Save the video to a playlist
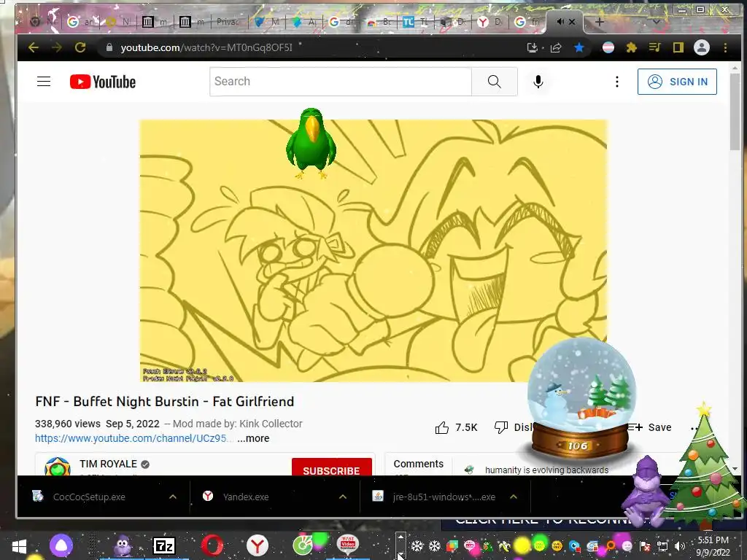This screenshot has height=560, width=747. [650, 427]
